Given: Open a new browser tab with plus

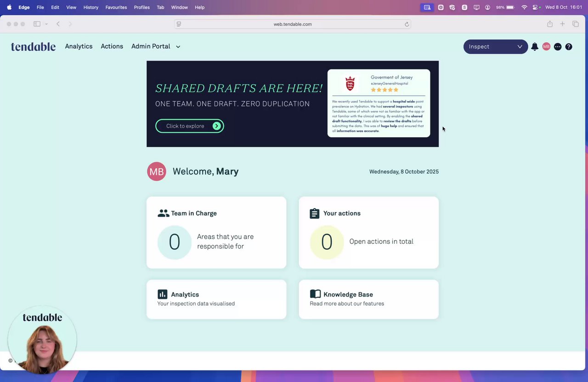Looking at the screenshot, I should [x=562, y=24].
